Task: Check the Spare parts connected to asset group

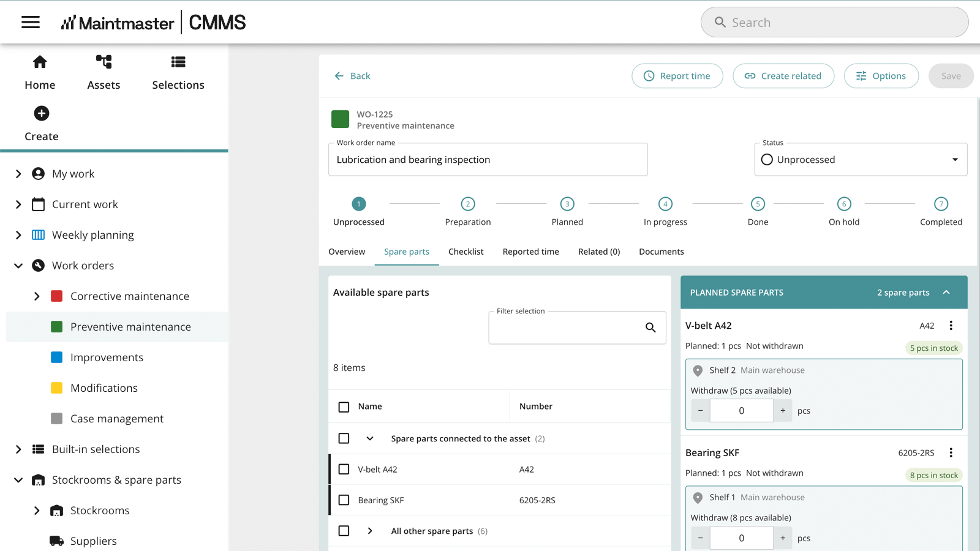Action: pos(344,438)
